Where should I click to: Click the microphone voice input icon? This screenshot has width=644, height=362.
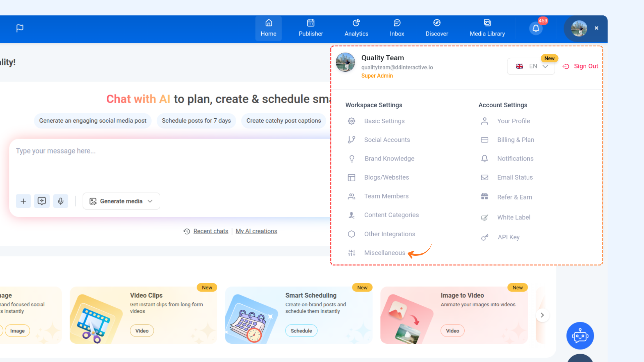tap(60, 201)
